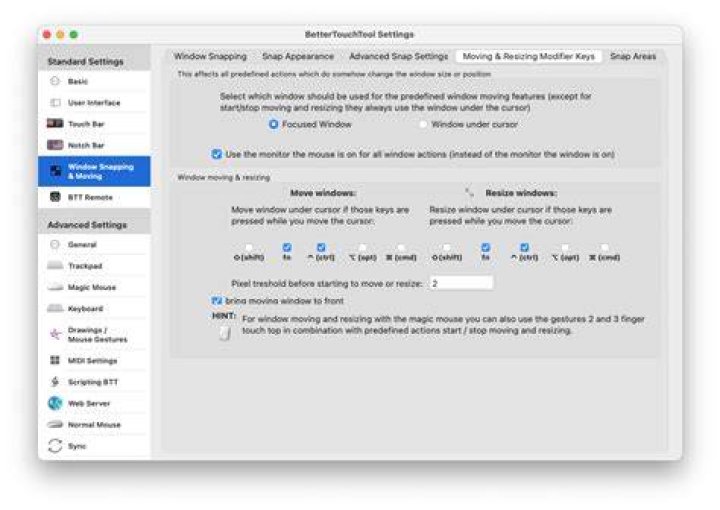
Task: Go to Notch Bar settings
Action: pos(95,145)
